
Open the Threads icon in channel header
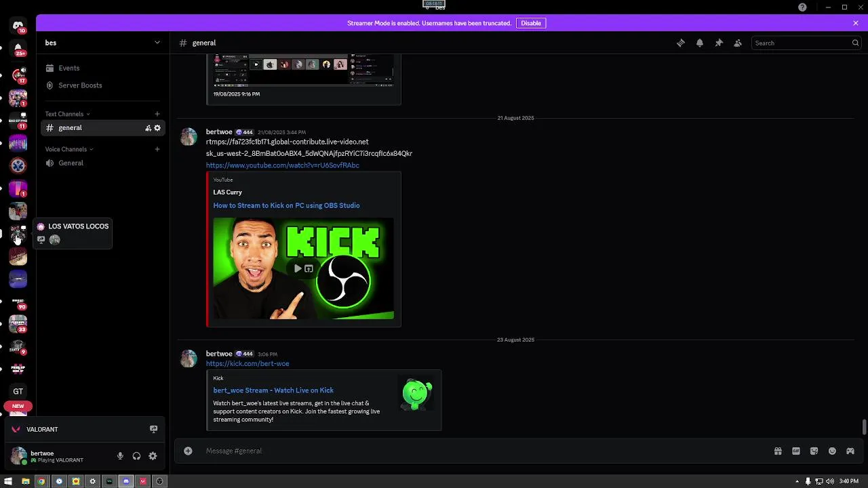click(681, 43)
